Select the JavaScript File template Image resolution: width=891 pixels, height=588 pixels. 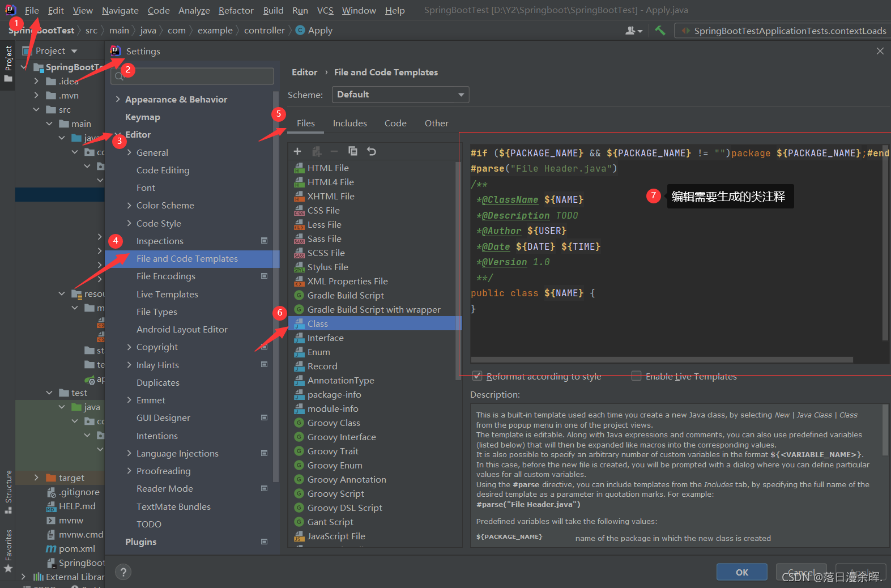[x=336, y=536]
